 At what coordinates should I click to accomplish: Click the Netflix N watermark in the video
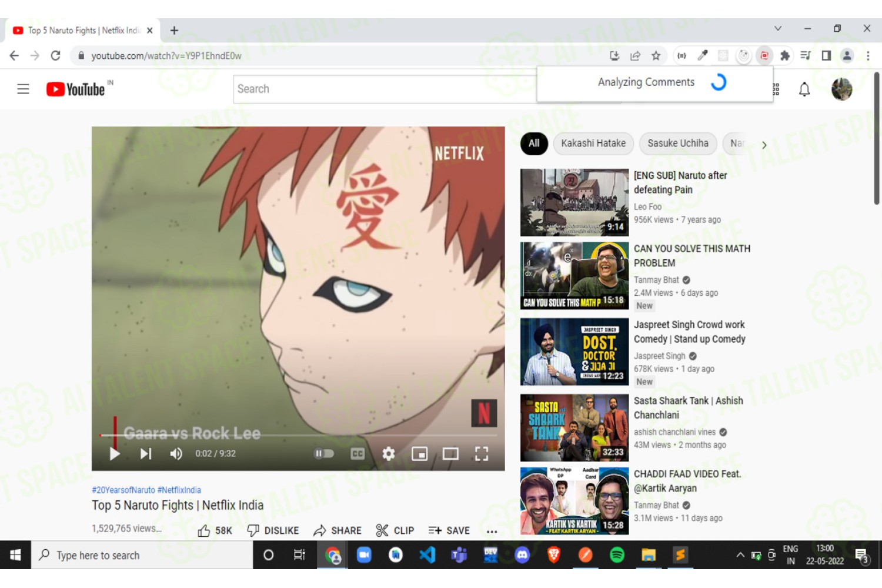484,413
